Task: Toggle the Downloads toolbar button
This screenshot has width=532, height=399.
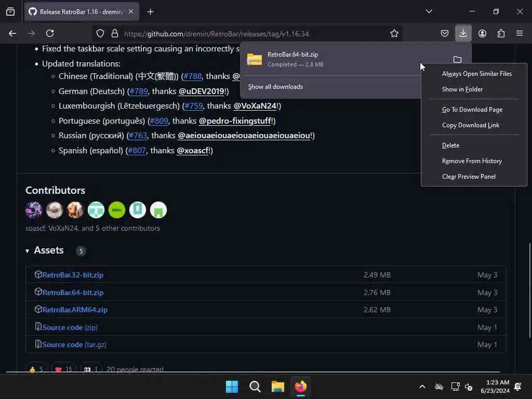Action: (x=463, y=33)
